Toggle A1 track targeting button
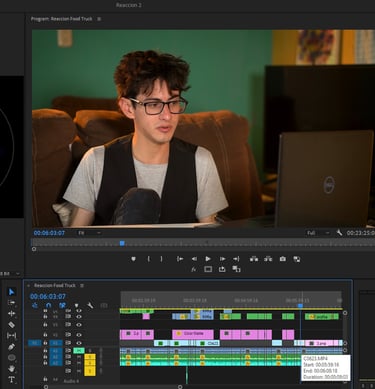 (56, 351)
